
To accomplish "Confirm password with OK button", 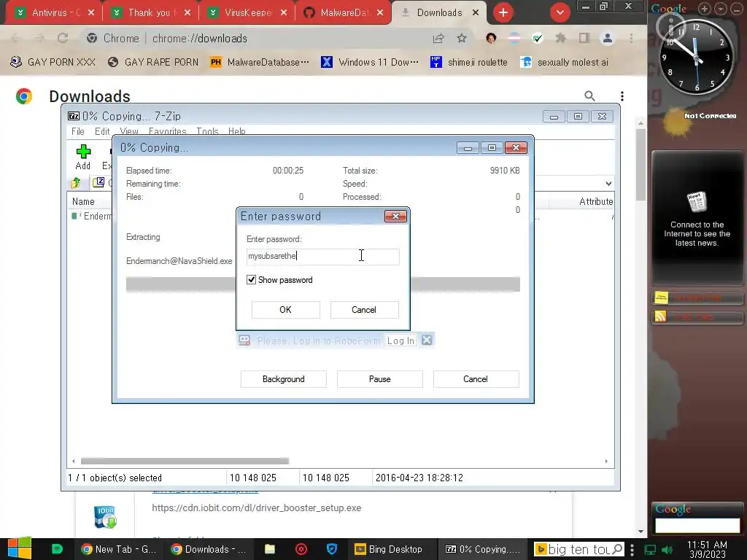I will coord(285,309).
